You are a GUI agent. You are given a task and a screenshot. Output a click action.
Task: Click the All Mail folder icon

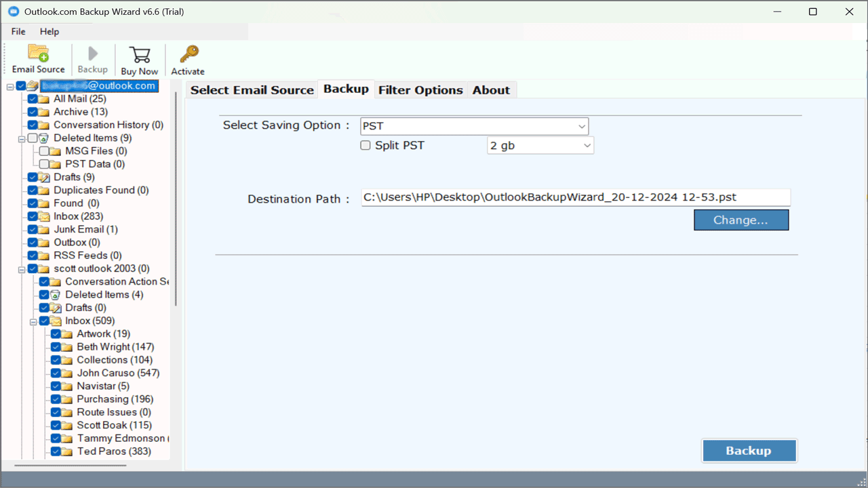43,99
